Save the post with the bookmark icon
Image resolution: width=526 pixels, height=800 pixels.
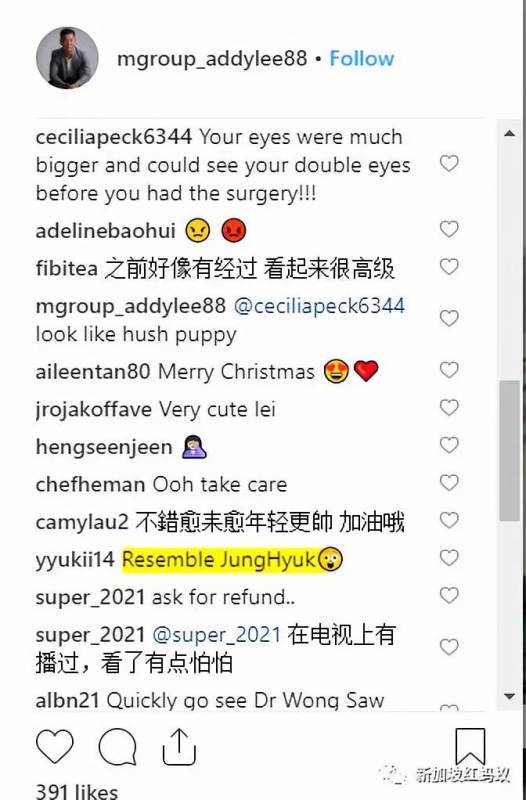[470, 747]
